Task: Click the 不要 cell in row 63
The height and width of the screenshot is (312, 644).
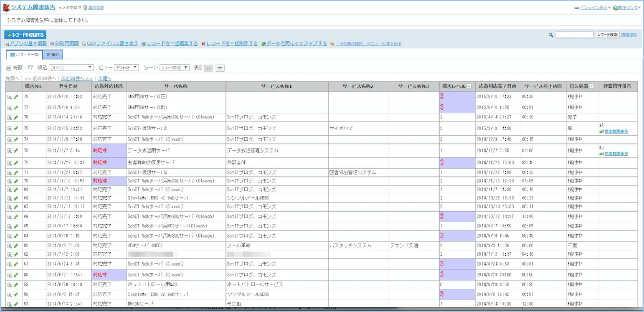Action: (x=582, y=246)
